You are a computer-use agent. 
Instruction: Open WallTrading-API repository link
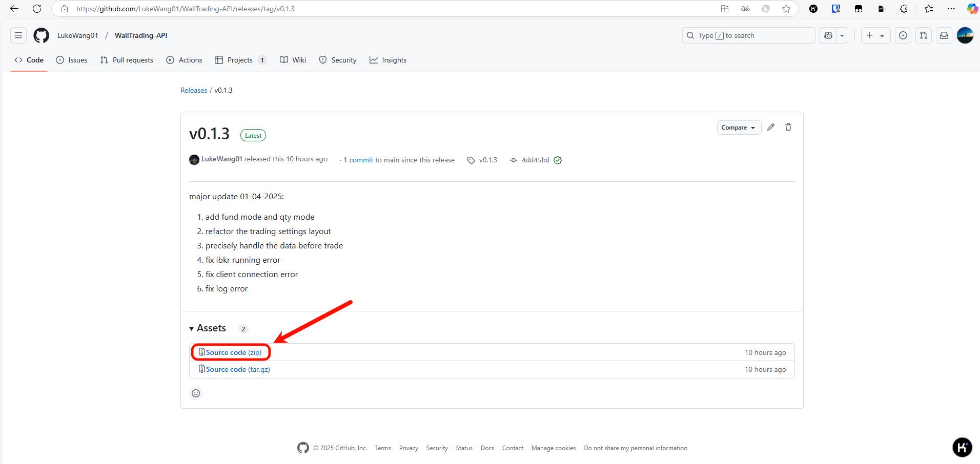[x=141, y=35]
